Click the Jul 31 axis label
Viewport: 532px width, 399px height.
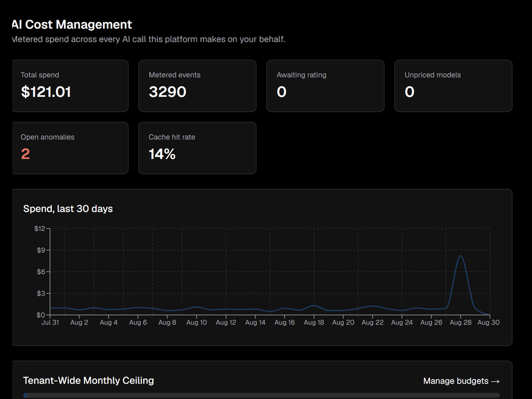pyautogui.click(x=50, y=322)
